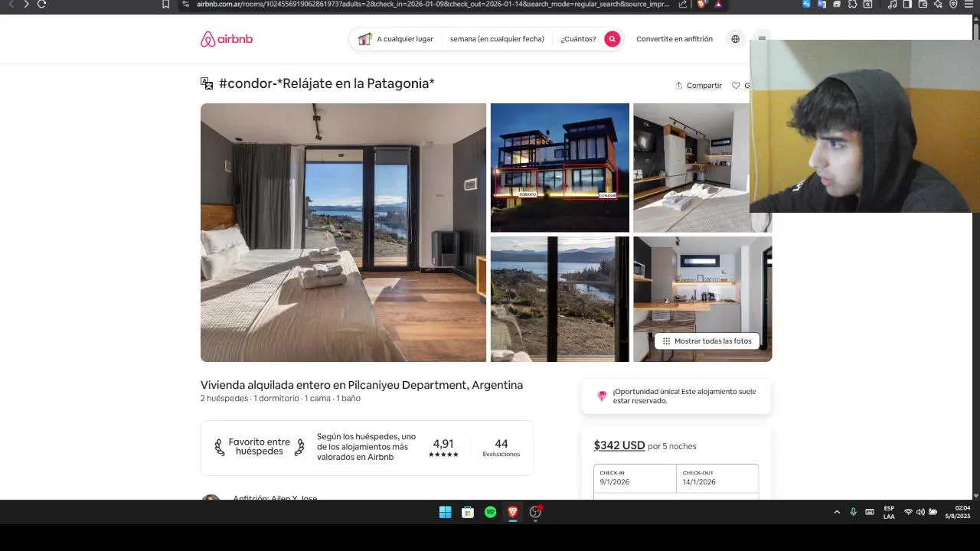Open the 4,91 star rating
The height and width of the screenshot is (551, 980).
pyautogui.click(x=443, y=448)
